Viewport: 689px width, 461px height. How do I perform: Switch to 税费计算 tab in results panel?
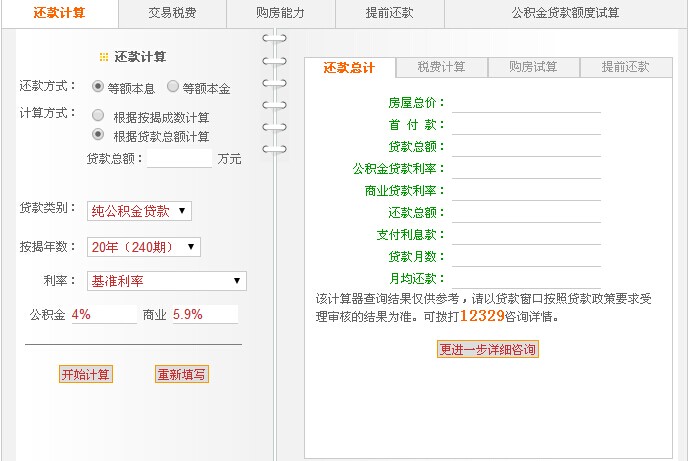point(441,67)
